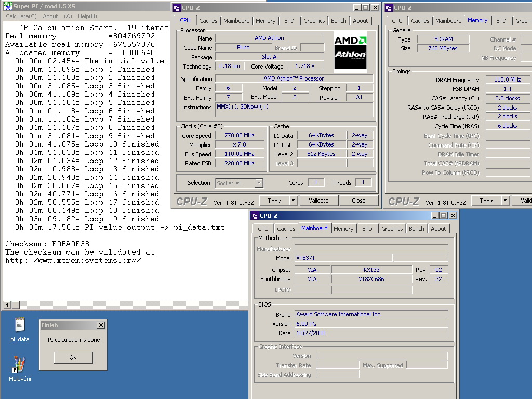The width and height of the screenshot is (532, 399).
Task: Expand the Tools dropdown arrow in CPU window
Action: (x=294, y=201)
